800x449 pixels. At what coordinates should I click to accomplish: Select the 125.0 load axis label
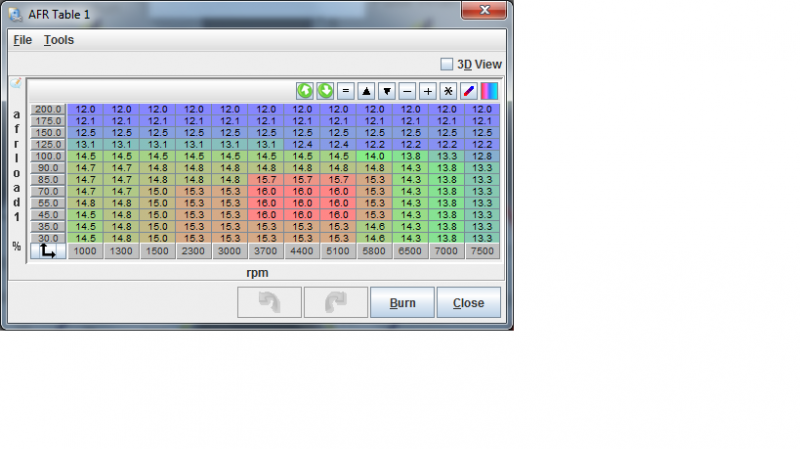click(48, 144)
